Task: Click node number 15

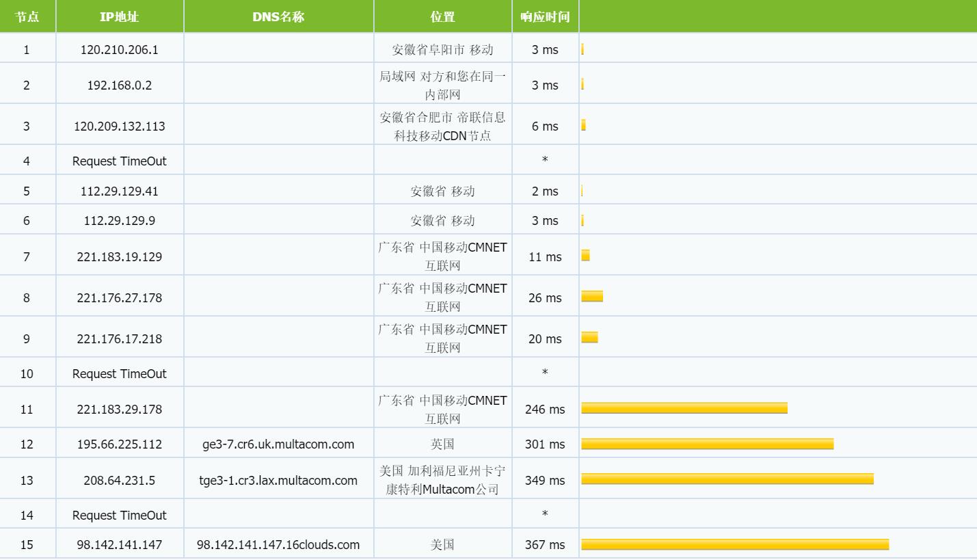Action: (x=27, y=545)
